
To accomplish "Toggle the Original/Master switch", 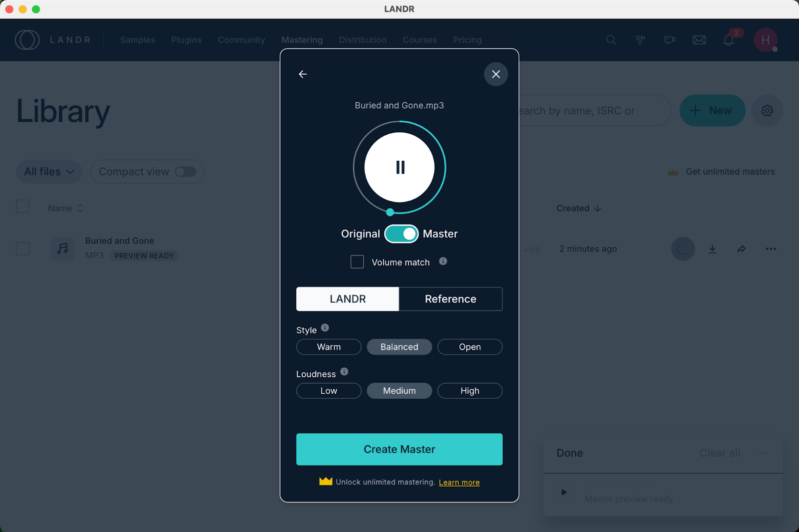I will (401, 234).
